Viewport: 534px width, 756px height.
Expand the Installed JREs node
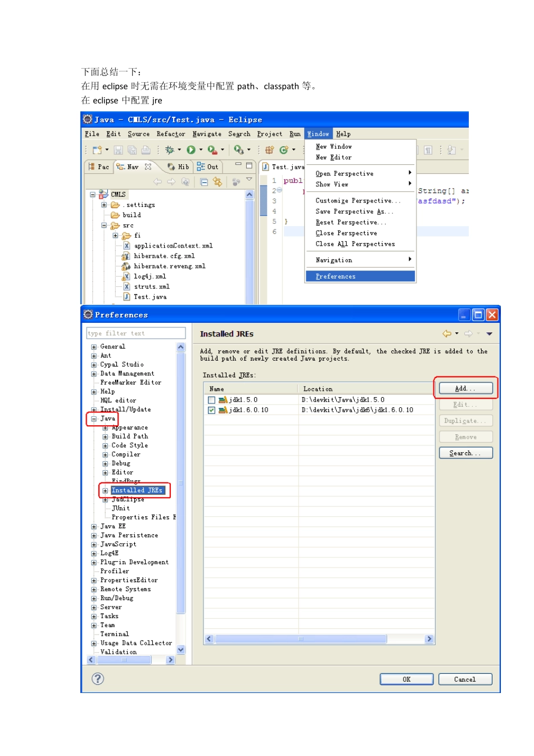click(105, 490)
